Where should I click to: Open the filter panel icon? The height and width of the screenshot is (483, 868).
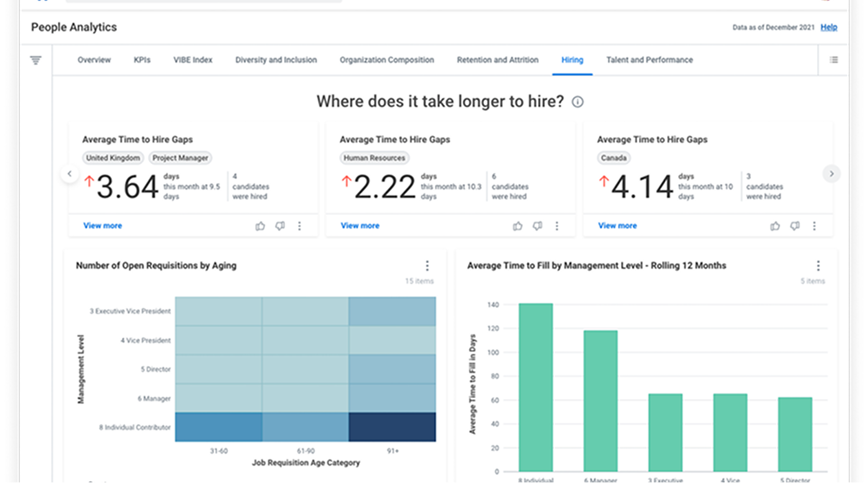click(36, 60)
